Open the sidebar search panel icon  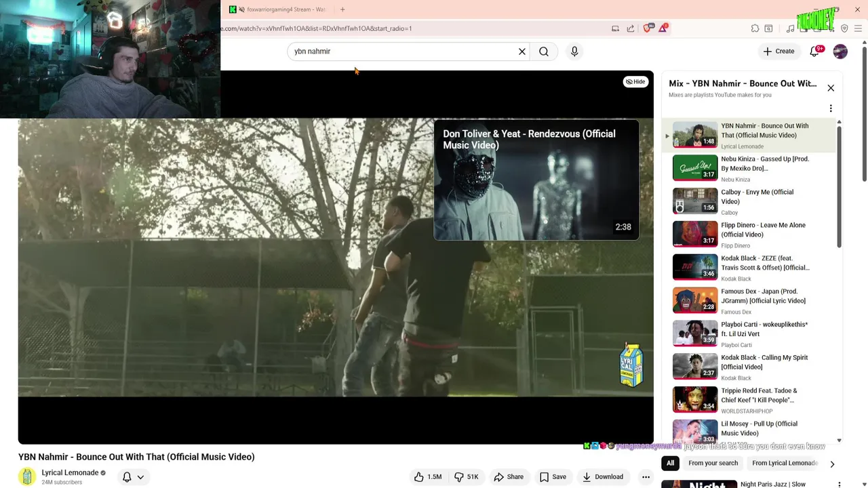click(x=768, y=28)
